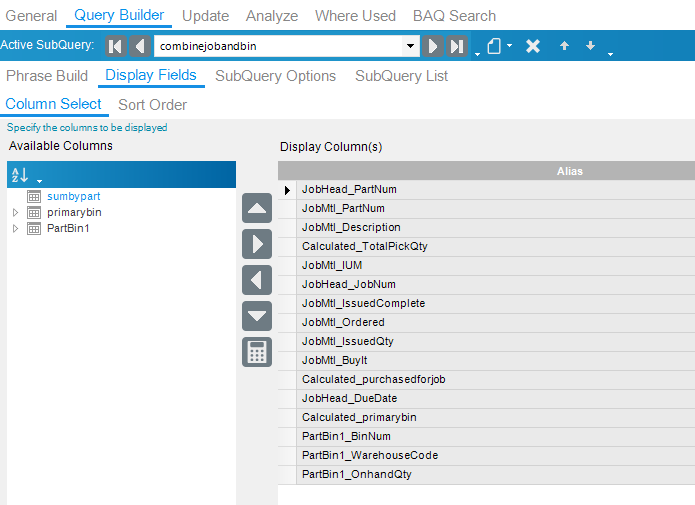Open calculated field calculator button
The width and height of the screenshot is (695, 505).
point(257,352)
